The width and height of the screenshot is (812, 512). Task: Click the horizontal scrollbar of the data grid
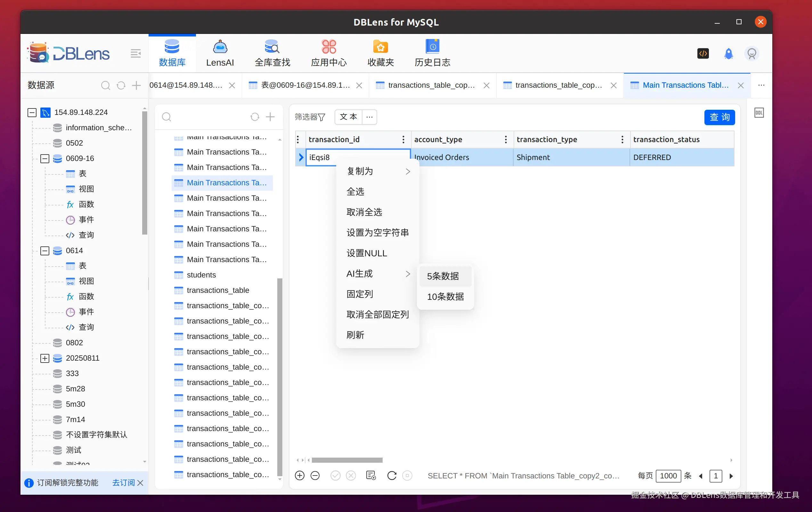[x=347, y=460]
